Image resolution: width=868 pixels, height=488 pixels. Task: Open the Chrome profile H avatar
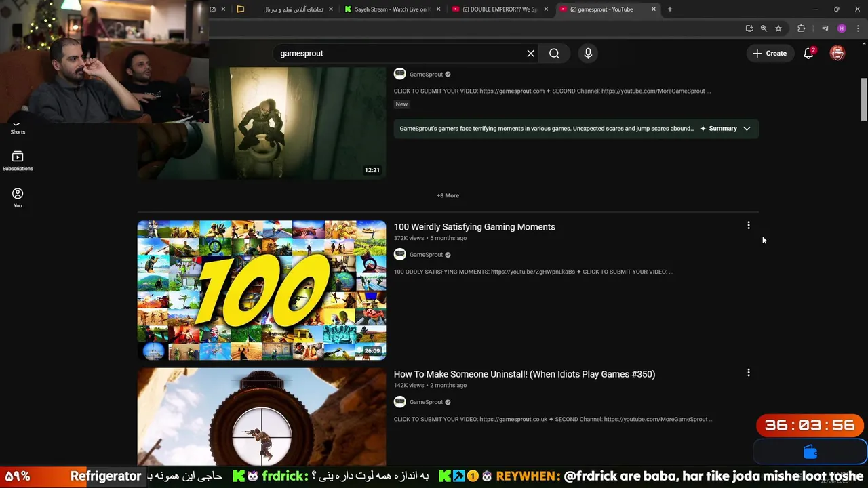842,28
